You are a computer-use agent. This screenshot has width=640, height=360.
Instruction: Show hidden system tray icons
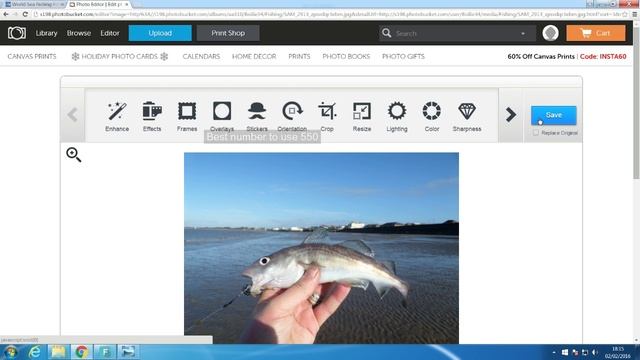click(x=554, y=352)
